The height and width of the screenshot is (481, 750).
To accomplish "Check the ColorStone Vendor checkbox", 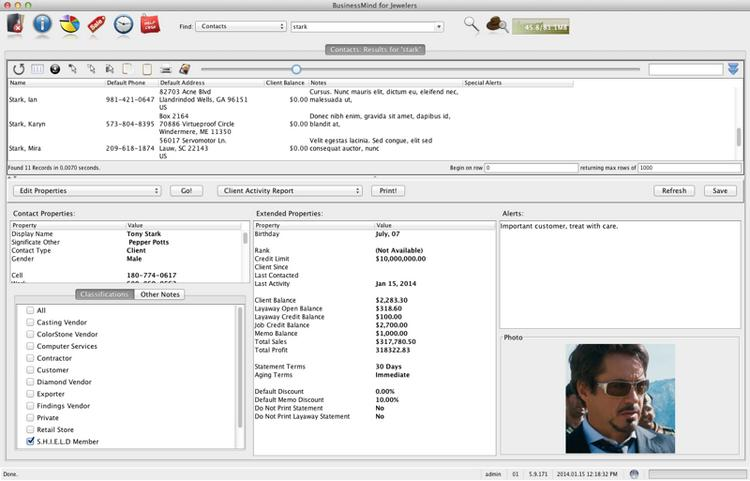I will coord(30,334).
